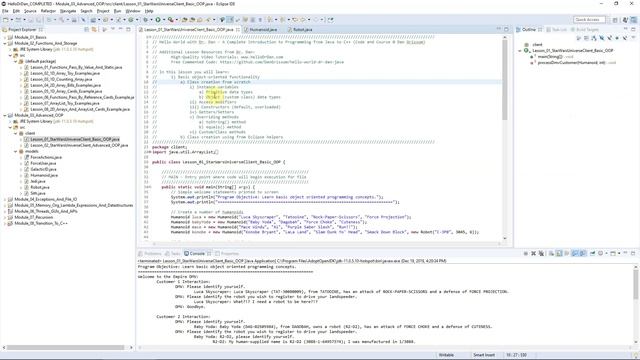Image resolution: width=640 pixels, height=360 pixels.
Task: Select Jedi.java in Project Explorer
Action: (x=38, y=181)
